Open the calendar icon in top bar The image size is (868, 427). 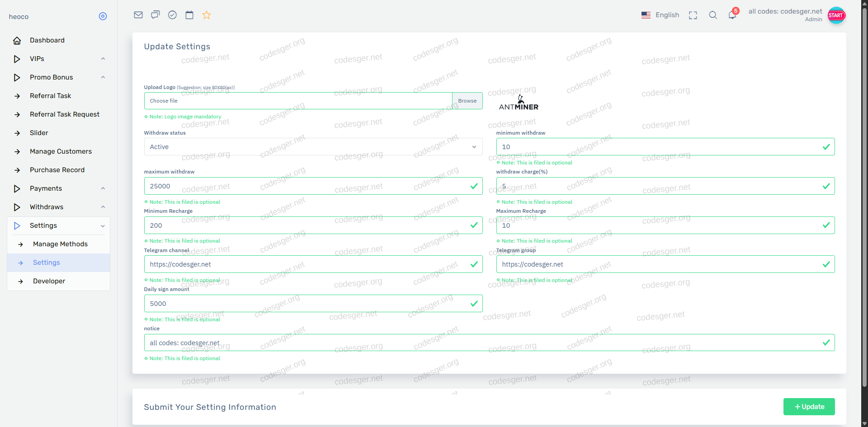(189, 15)
